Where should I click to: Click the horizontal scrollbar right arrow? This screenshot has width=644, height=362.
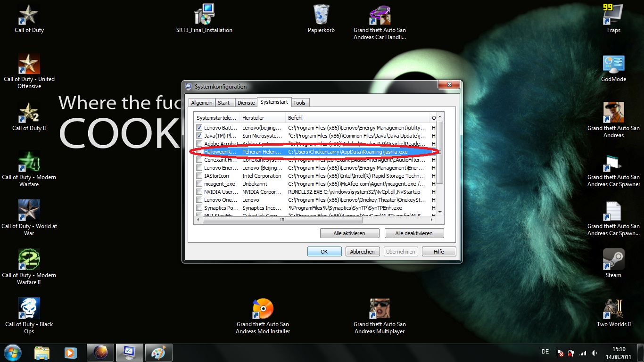[432, 220]
